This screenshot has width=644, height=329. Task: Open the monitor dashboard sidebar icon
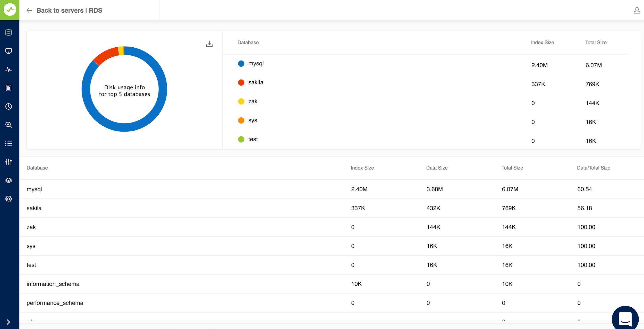(9, 51)
